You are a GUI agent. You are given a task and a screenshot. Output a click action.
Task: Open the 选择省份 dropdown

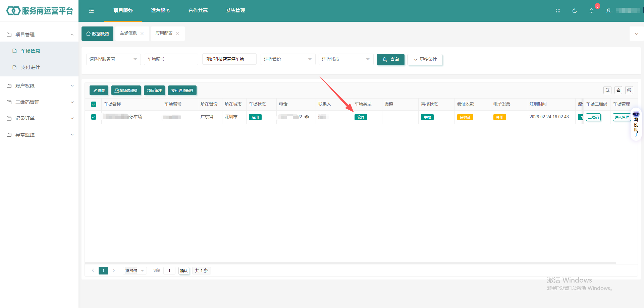tap(288, 59)
